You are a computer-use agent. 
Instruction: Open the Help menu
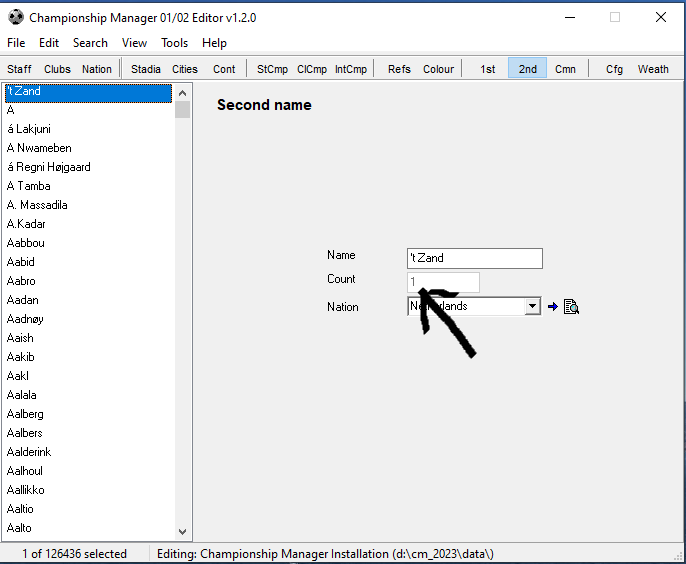pos(214,43)
